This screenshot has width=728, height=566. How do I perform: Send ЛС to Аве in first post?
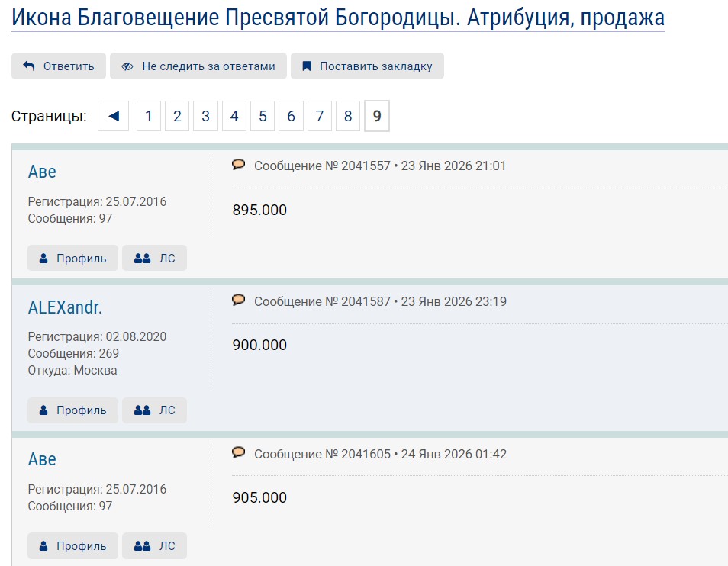pyautogui.click(x=154, y=258)
